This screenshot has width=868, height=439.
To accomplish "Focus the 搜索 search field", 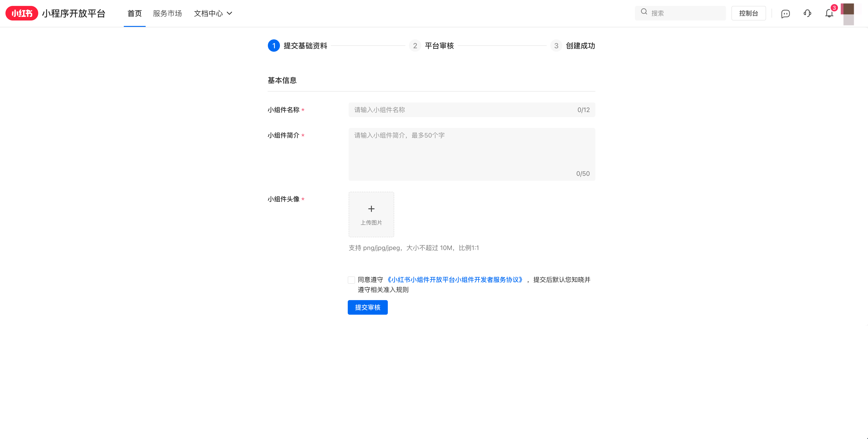I will (x=680, y=13).
